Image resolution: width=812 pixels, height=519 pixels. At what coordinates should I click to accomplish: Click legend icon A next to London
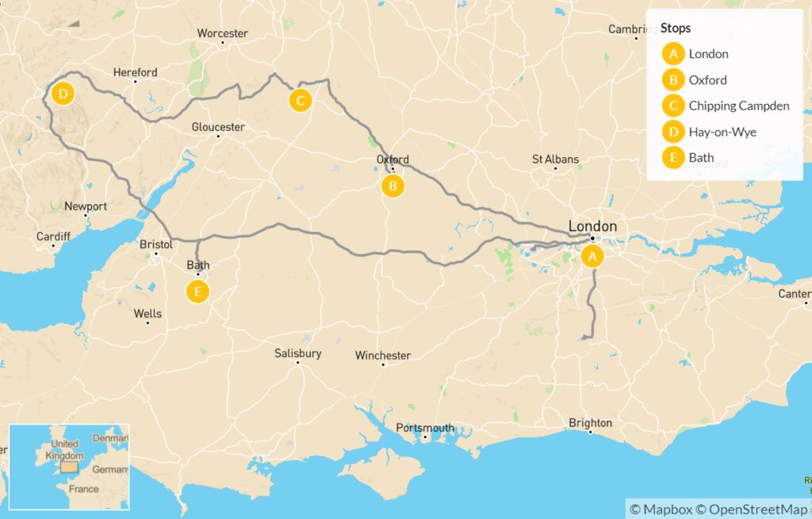(x=673, y=54)
